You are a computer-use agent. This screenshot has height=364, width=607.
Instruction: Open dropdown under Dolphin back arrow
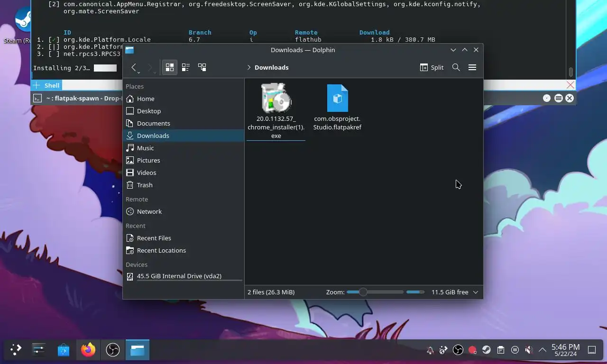(x=138, y=73)
